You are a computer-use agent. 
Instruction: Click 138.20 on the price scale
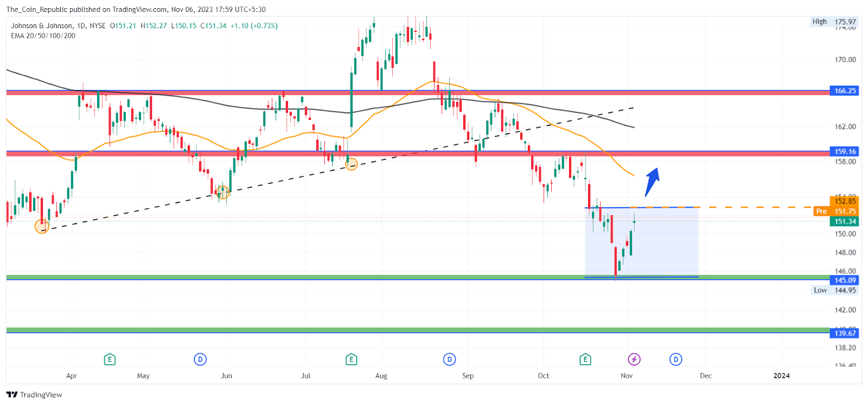(x=845, y=348)
